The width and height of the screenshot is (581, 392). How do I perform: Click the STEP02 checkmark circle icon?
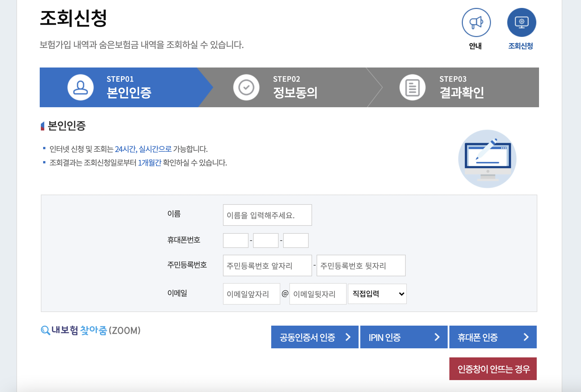click(246, 87)
